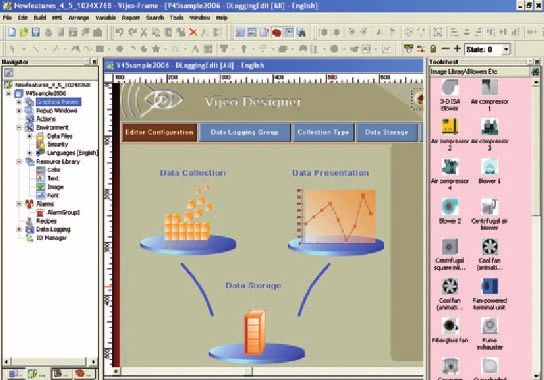
Task: Click the Collection Type button
Action: click(323, 133)
